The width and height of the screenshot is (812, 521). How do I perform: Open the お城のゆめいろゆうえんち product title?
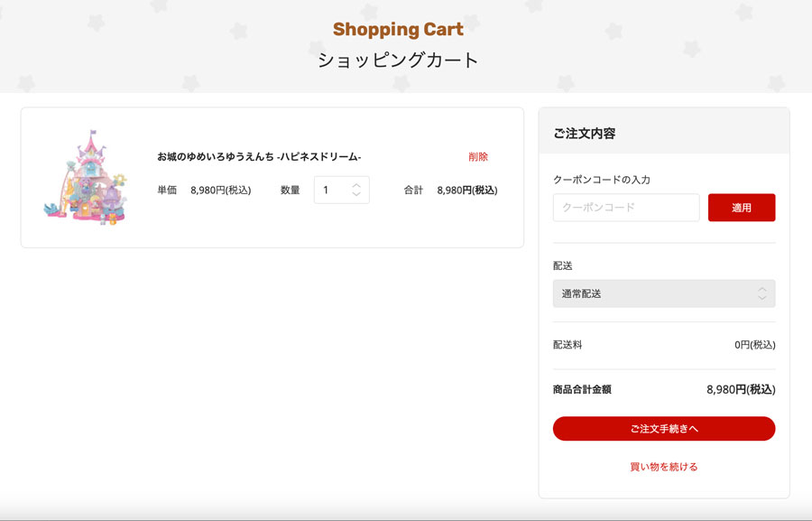tap(259, 156)
